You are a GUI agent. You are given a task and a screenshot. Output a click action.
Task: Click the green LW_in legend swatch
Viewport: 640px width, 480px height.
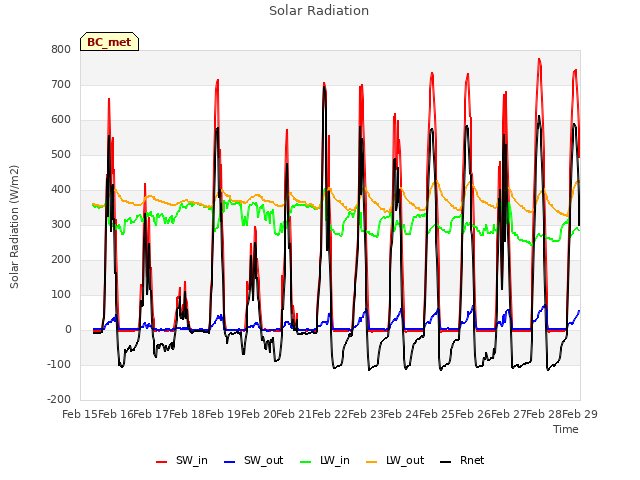(306, 462)
